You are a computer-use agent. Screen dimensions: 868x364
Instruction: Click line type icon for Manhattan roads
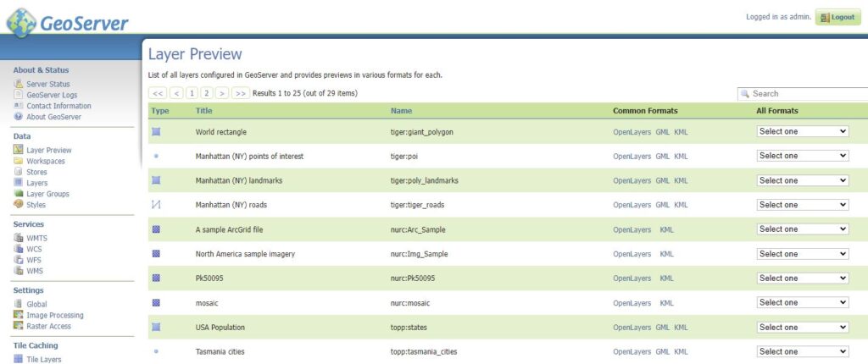click(156, 205)
